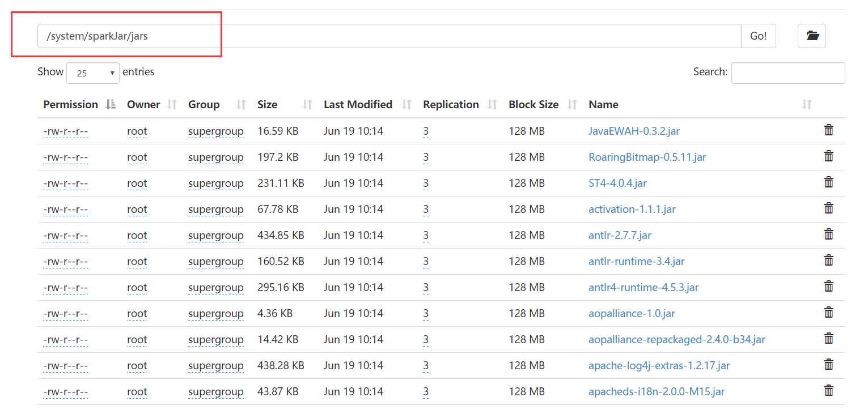The height and width of the screenshot is (410, 868).
Task: Edit supergroup of antlr-runtime-3.4.jar row
Action: (x=216, y=262)
